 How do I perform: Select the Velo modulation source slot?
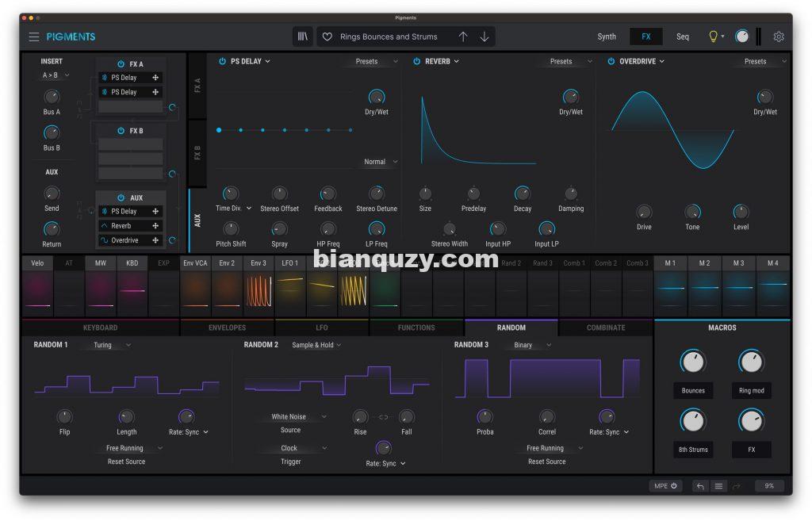[37, 285]
